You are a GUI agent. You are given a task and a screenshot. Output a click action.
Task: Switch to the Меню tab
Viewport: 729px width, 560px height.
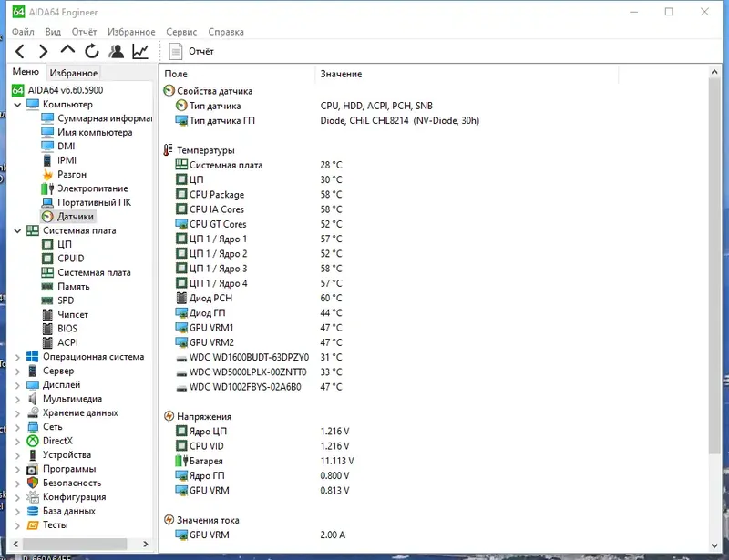26,72
